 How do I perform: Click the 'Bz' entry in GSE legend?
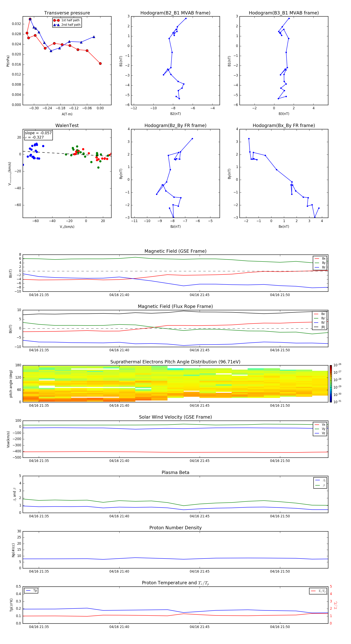320,267
